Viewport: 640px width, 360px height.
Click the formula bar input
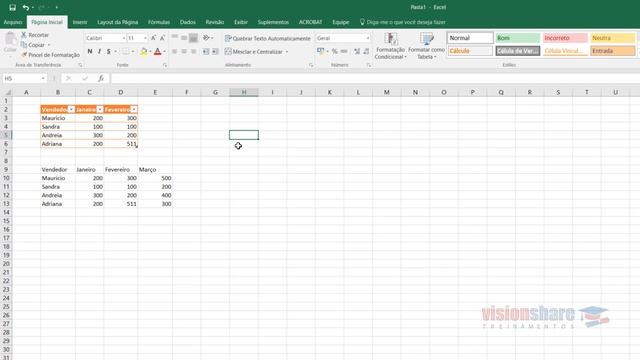pyautogui.click(x=375, y=78)
